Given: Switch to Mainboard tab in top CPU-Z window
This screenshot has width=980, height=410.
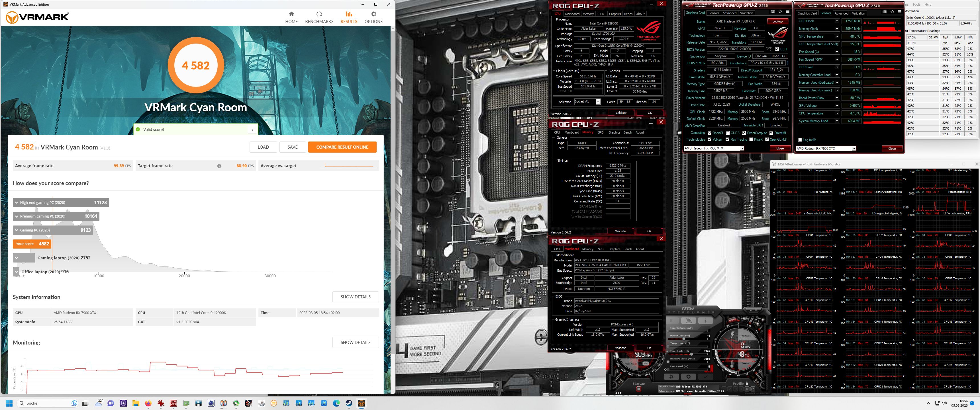Looking at the screenshot, I should [572, 14].
